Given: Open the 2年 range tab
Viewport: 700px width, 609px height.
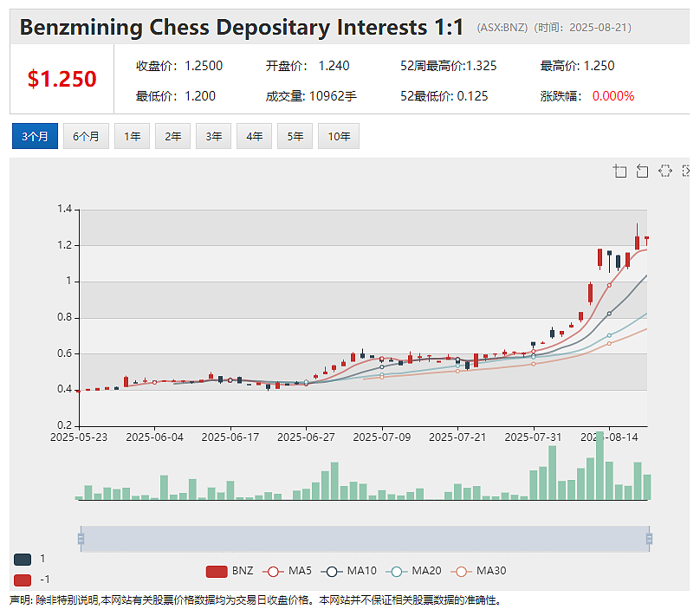Looking at the screenshot, I should [172, 136].
